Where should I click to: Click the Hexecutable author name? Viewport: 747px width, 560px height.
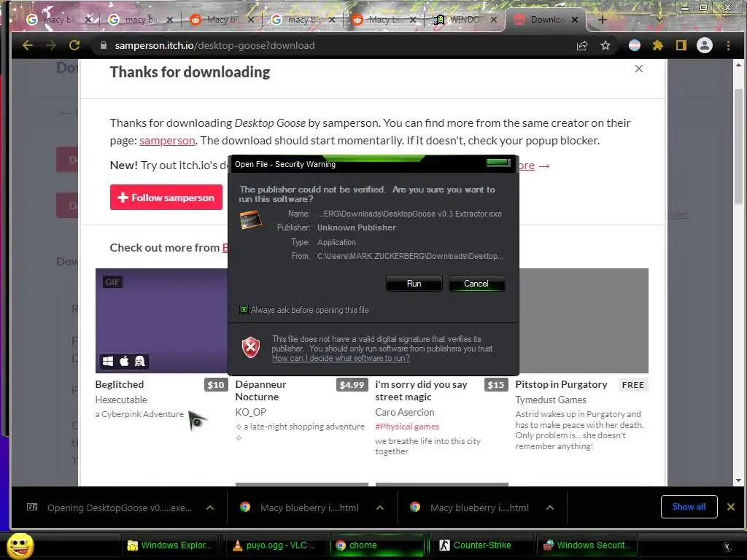click(121, 400)
